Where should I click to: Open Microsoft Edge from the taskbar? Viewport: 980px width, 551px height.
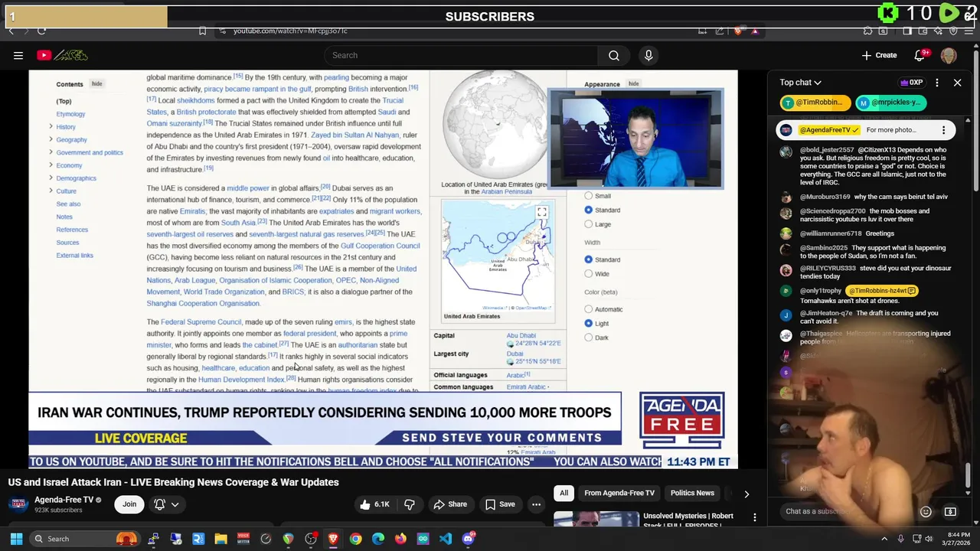(378, 539)
